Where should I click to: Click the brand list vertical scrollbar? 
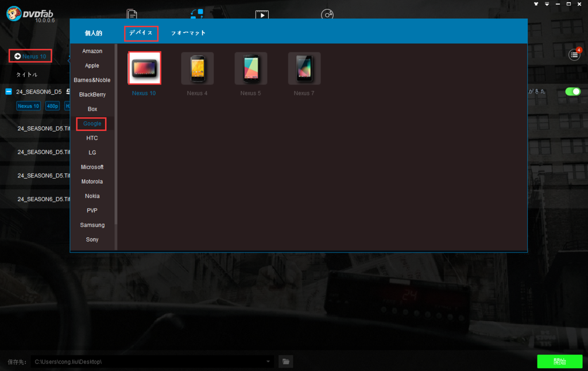tap(116, 135)
